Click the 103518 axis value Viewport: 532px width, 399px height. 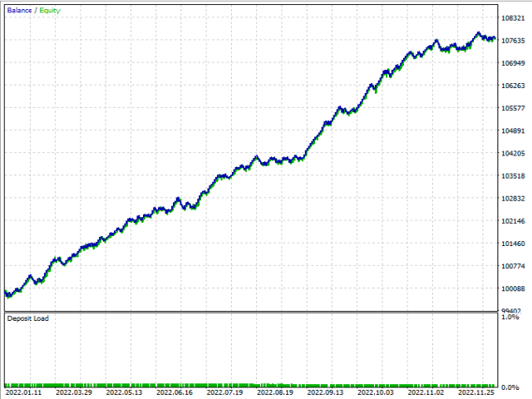pyautogui.click(x=513, y=176)
